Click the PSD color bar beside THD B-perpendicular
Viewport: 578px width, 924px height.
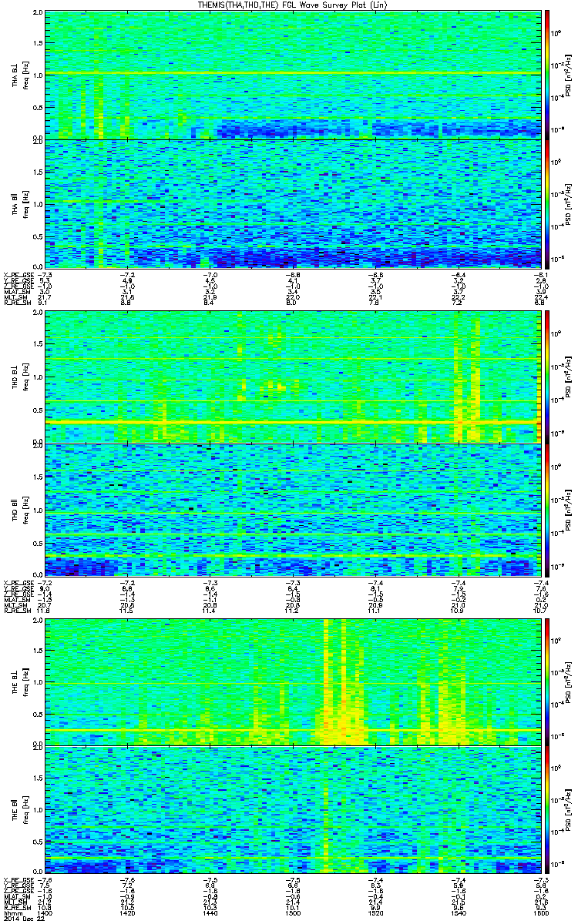(x=547, y=377)
